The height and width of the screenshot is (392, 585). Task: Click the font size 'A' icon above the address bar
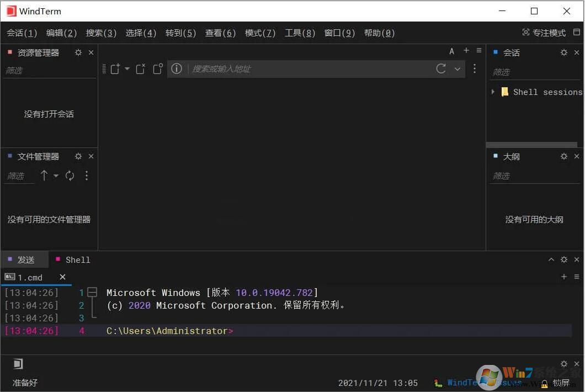click(x=451, y=51)
